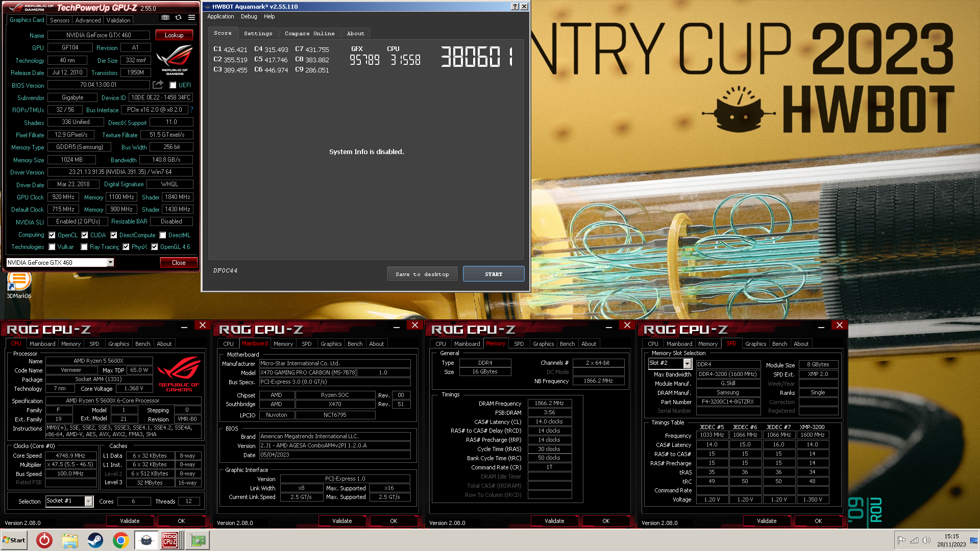Click the DRAM Frequency 1866.2 MHz field
The image size is (980, 551).
549,403
